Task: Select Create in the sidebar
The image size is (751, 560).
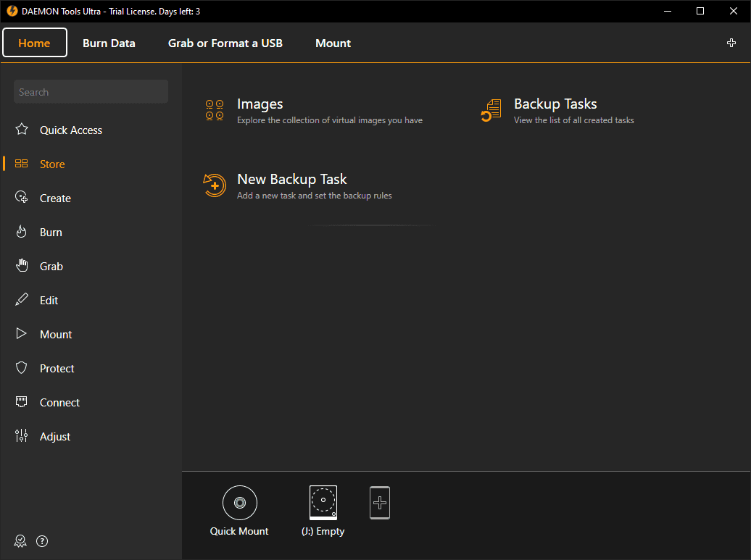Action: pyautogui.click(x=55, y=198)
